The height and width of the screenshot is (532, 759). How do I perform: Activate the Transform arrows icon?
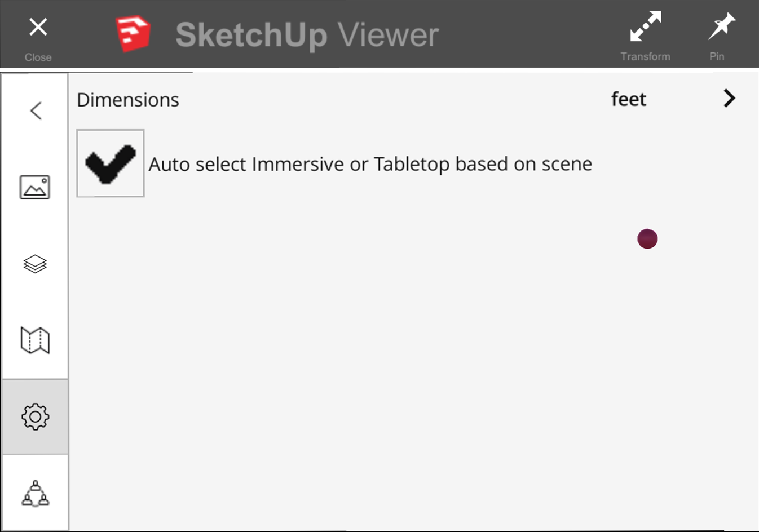(645, 26)
